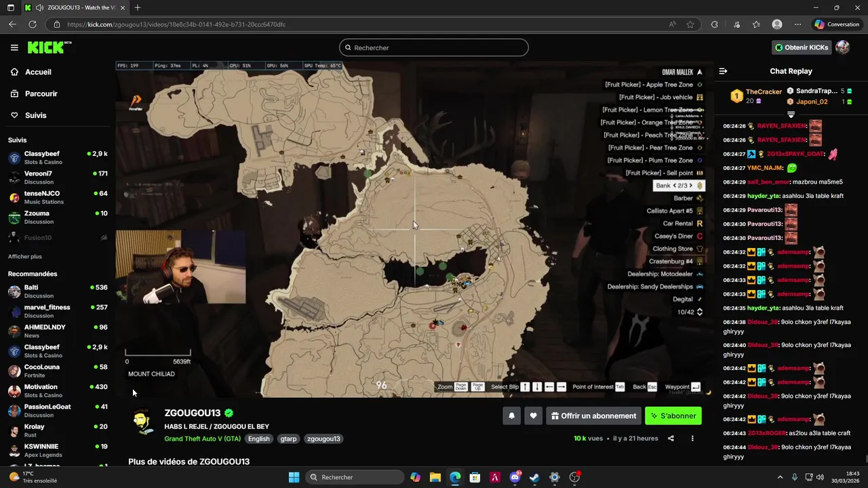This screenshot has width=868, height=488.
Task: Open the Grand Theft Auto V (GTA) category
Action: coord(203,439)
